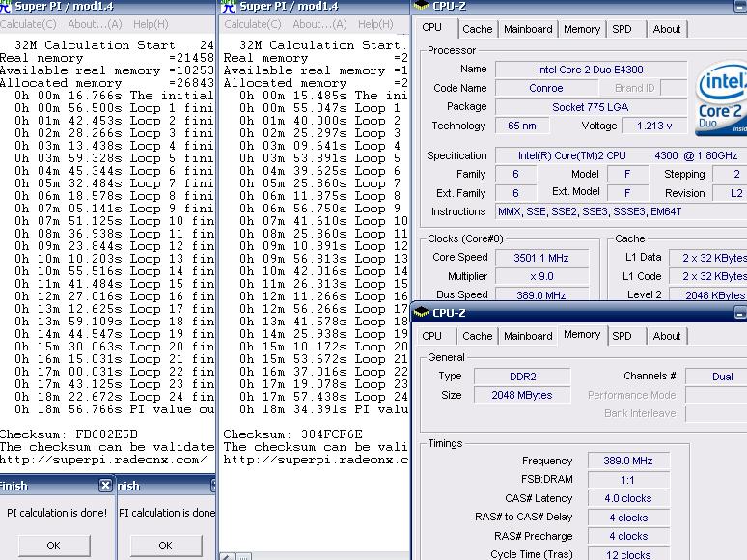This screenshot has width=747, height=560.
Task: Click the left Super PI title icon
Action: 6,6
